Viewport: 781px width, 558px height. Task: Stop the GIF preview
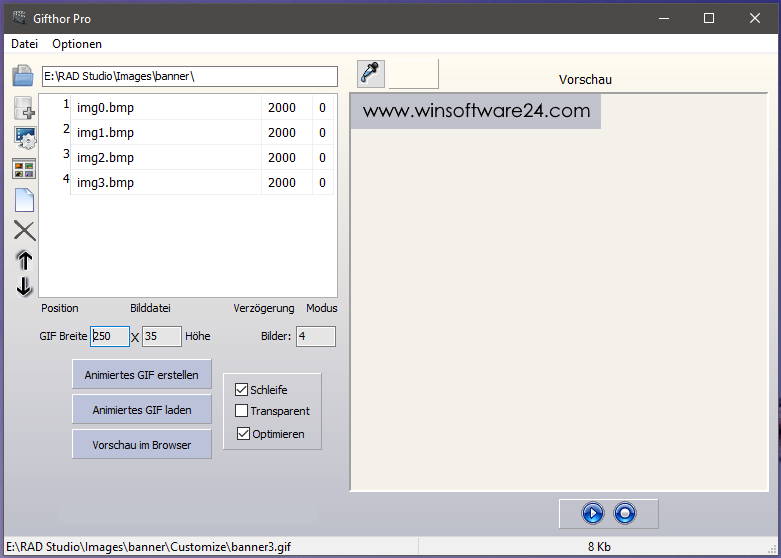click(x=625, y=513)
